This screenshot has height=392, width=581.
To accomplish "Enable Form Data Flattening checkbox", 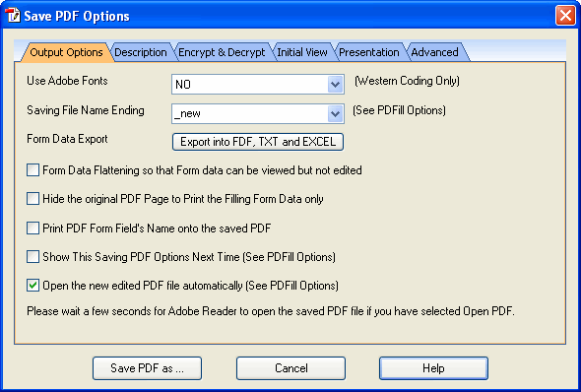I will click(32, 170).
